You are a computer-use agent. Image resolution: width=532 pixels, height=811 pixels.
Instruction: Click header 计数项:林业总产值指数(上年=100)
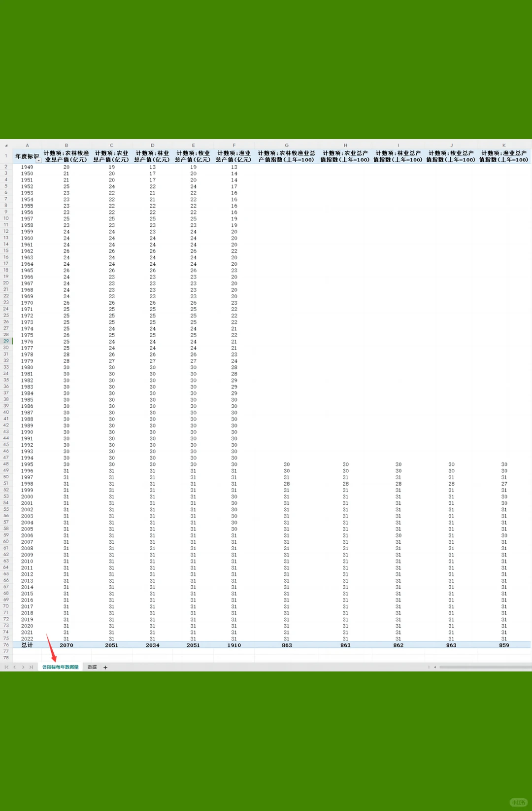(399, 156)
